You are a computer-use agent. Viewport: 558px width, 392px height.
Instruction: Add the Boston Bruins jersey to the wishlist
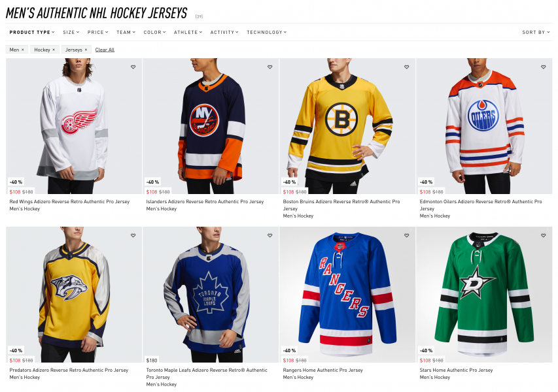point(406,67)
